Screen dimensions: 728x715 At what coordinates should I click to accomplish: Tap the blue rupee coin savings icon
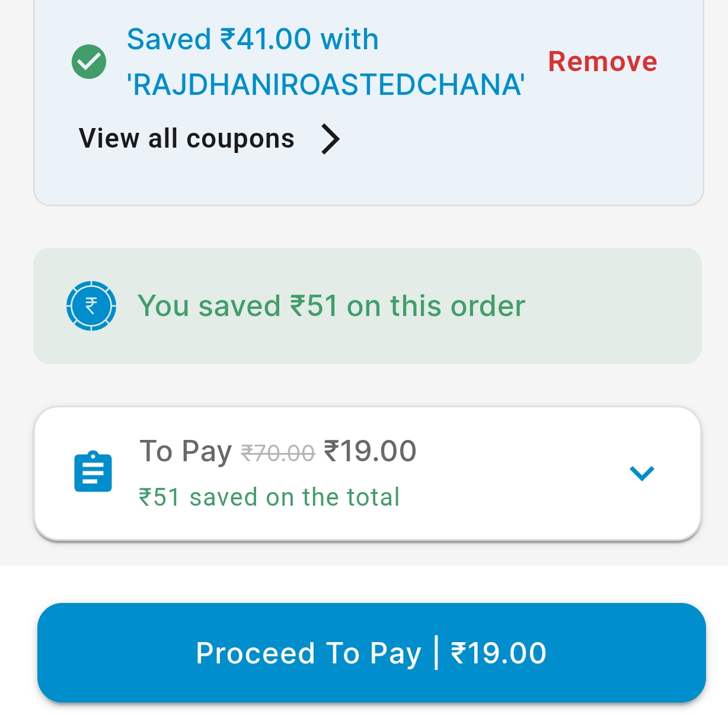point(91,306)
